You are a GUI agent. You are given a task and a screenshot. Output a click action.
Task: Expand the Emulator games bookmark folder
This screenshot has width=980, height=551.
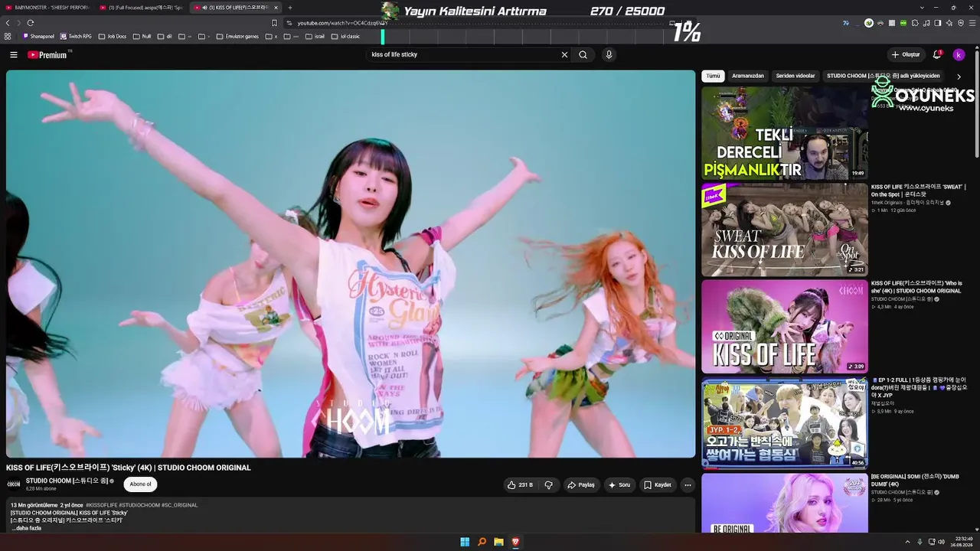pos(238,36)
